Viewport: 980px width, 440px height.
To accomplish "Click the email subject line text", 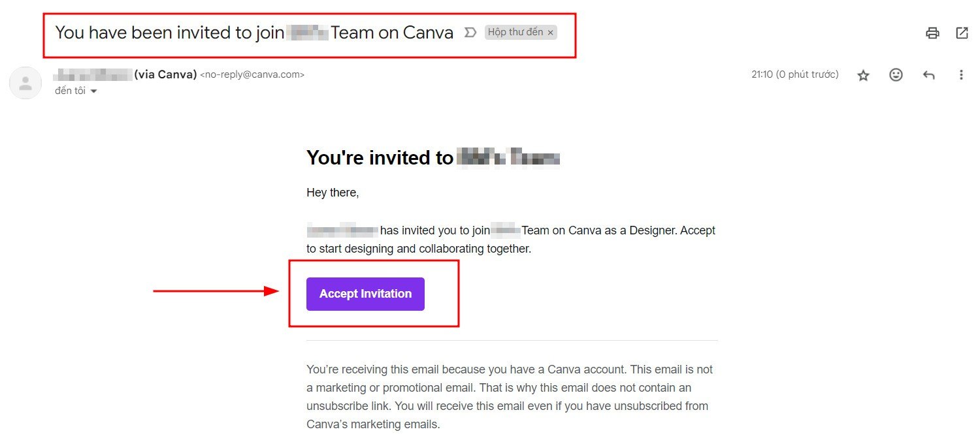I will pyautogui.click(x=254, y=33).
